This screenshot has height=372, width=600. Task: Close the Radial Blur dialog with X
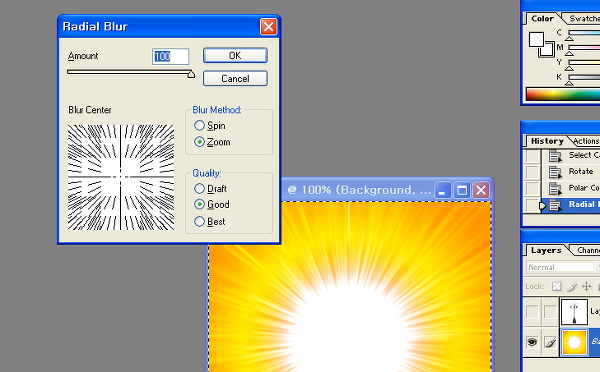pos(268,27)
